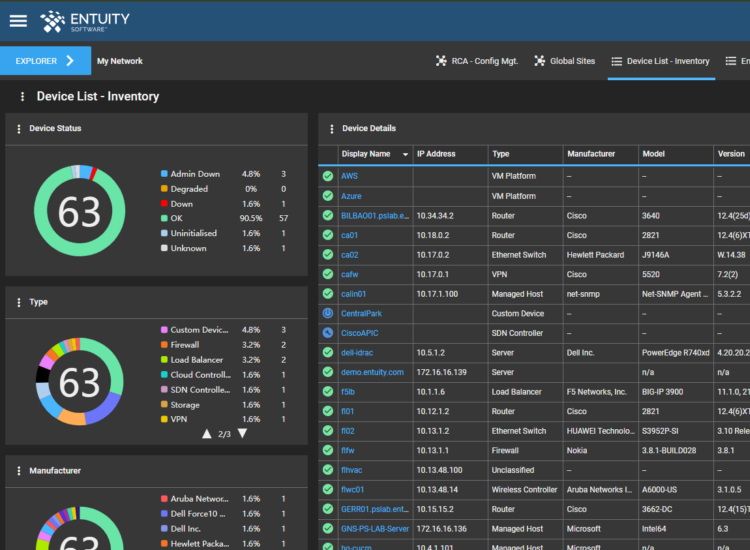Click the OK green legend swatch
Screen dimensions: 750x550
(164, 219)
